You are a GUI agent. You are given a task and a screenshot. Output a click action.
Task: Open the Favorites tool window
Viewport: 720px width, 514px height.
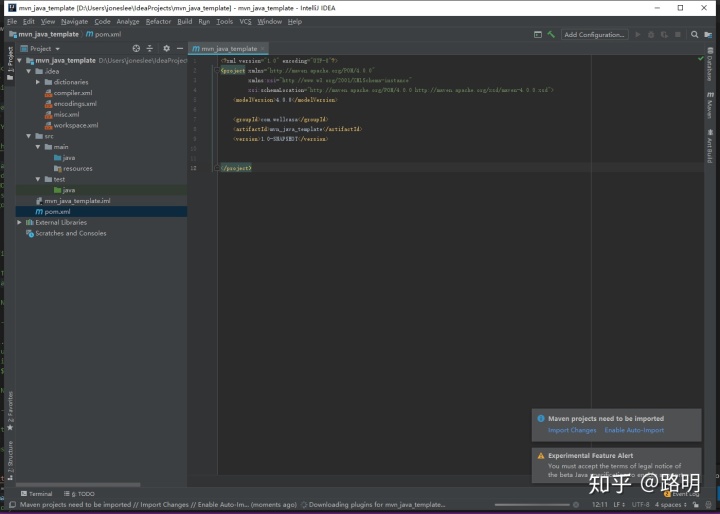(x=10, y=411)
